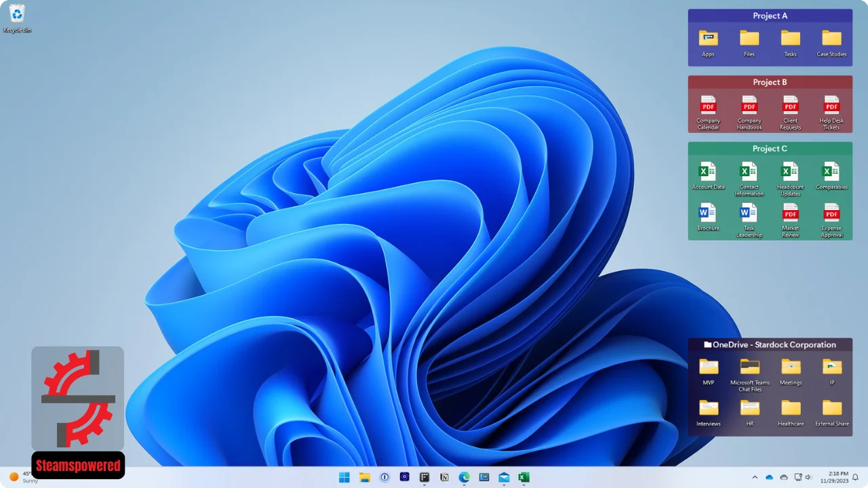868x488 pixels.
Task: Open the Case Studies folder in Project A
Action: [831, 43]
